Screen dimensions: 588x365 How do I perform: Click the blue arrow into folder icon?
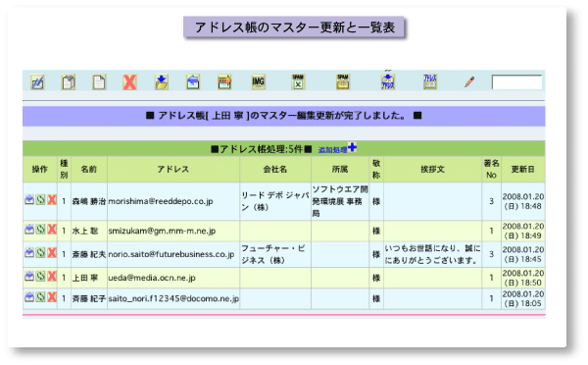(162, 81)
